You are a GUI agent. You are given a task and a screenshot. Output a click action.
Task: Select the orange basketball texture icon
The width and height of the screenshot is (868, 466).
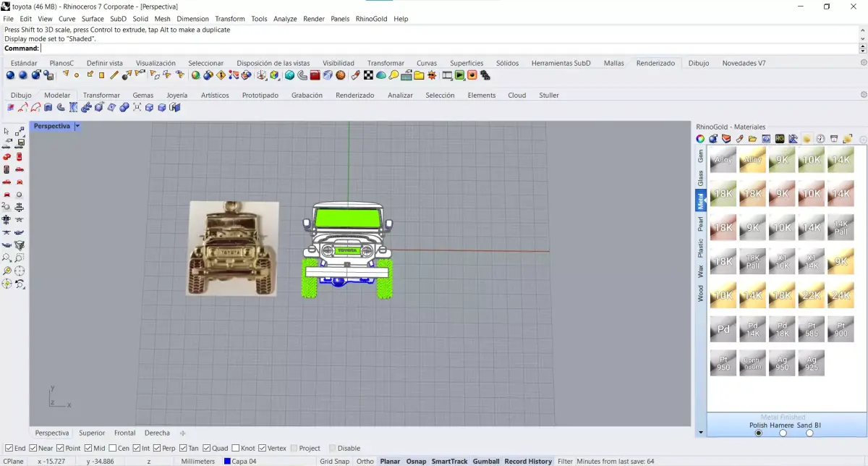point(341,75)
